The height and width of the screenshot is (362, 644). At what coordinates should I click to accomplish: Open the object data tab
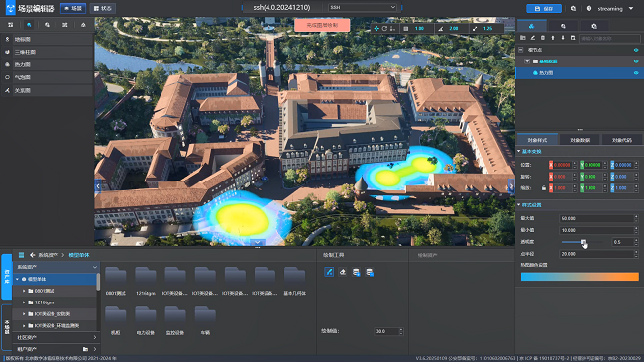click(580, 140)
